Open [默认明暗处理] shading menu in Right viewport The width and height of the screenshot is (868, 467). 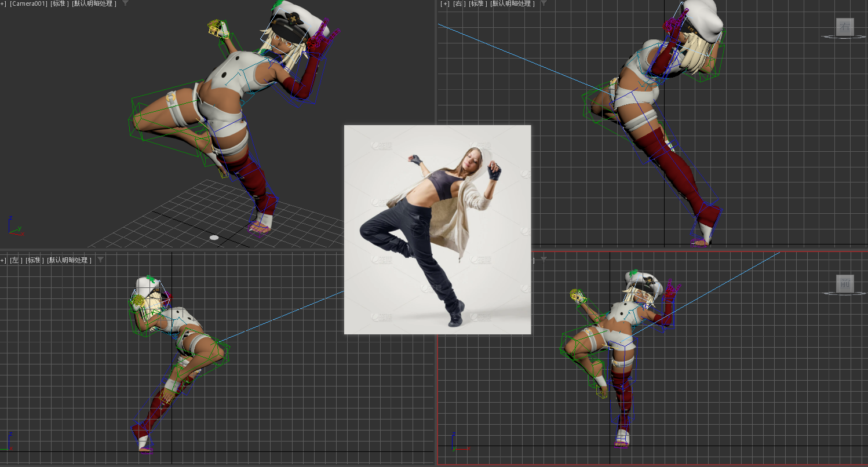tap(512, 3)
